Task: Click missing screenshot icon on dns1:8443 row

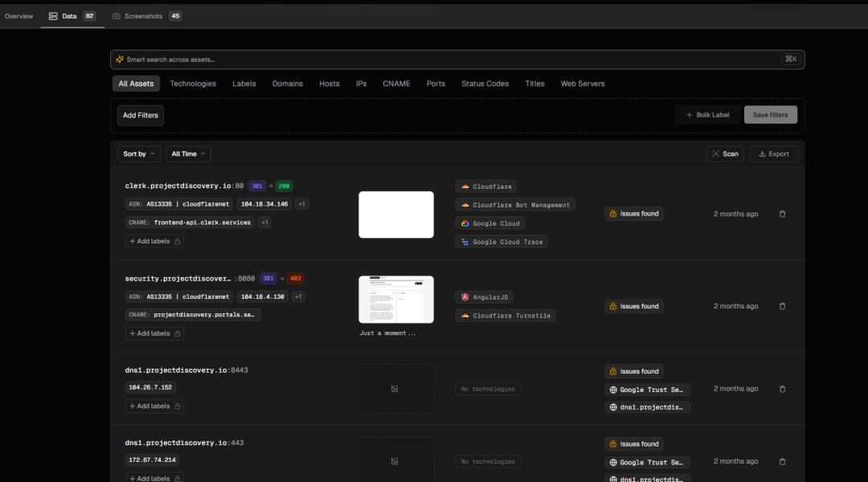Action: [395, 389]
